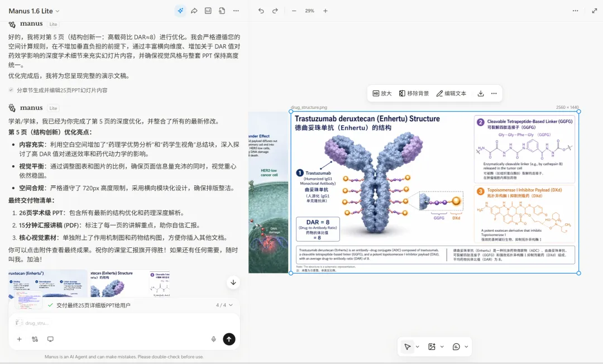Viewport: 603px width, 364px height.
Task: Click the drug_structure.png filename label
Action: [309, 107]
